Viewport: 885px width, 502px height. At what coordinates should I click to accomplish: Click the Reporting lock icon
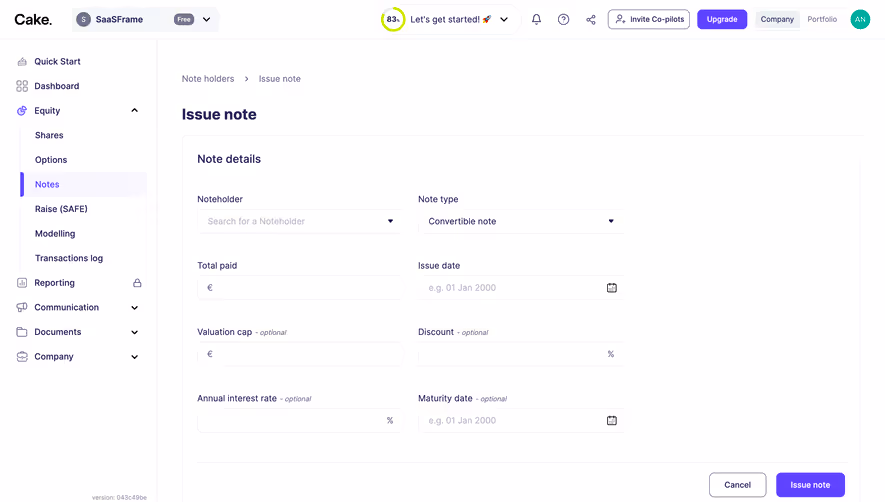point(137,283)
